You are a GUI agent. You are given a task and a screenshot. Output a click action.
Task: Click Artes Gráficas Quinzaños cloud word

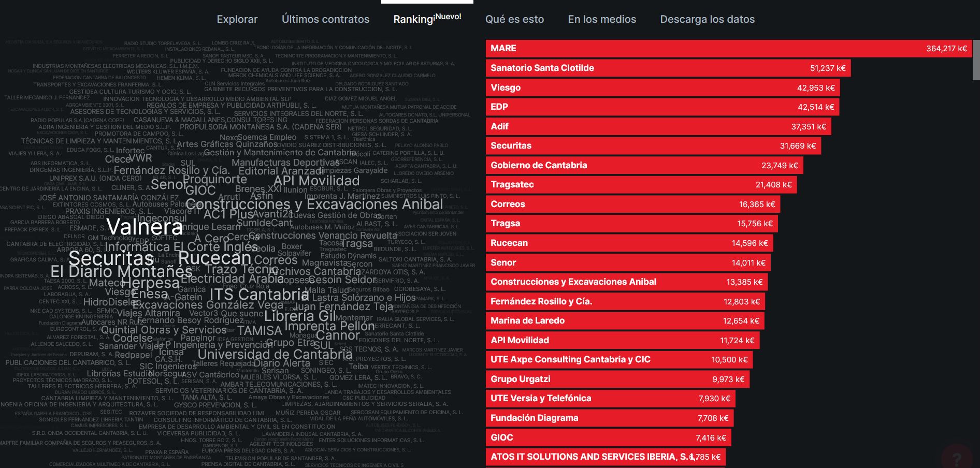[x=227, y=144]
